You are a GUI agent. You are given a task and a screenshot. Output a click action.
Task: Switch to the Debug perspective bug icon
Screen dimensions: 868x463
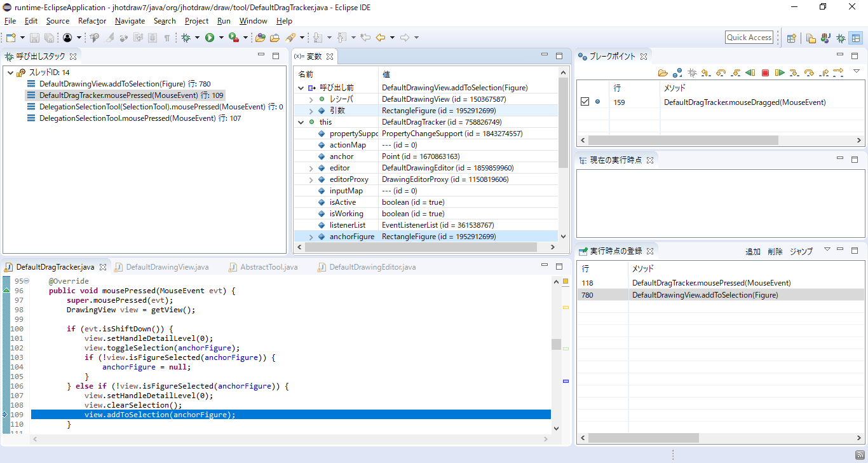[x=841, y=38]
